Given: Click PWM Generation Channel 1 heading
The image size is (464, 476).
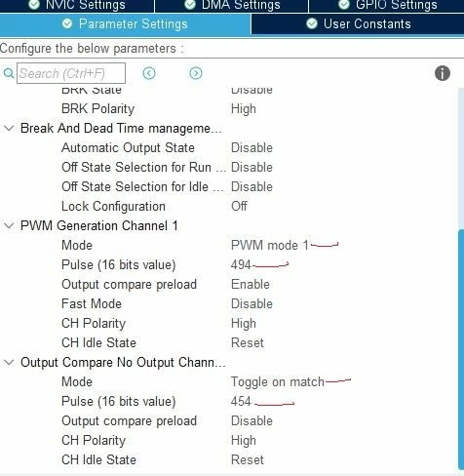Looking at the screenshot, I should 99,225.
